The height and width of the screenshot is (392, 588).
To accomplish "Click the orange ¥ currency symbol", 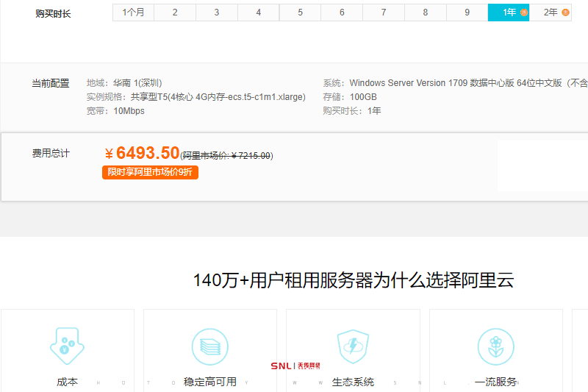I will (x=109, y=154).
